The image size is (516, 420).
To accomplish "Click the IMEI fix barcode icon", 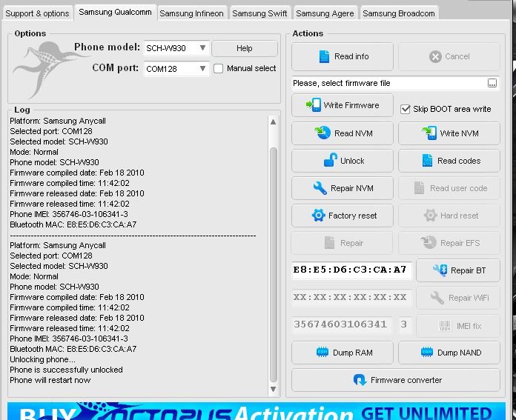I will (x=445, y=326).
